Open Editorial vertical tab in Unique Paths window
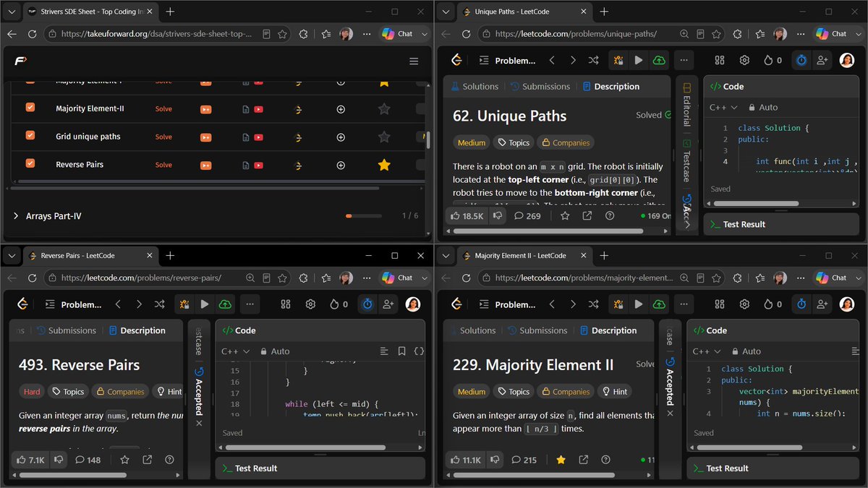Viewport: 868px width, 488px height. pyautogui.click(x=687, y=104)
